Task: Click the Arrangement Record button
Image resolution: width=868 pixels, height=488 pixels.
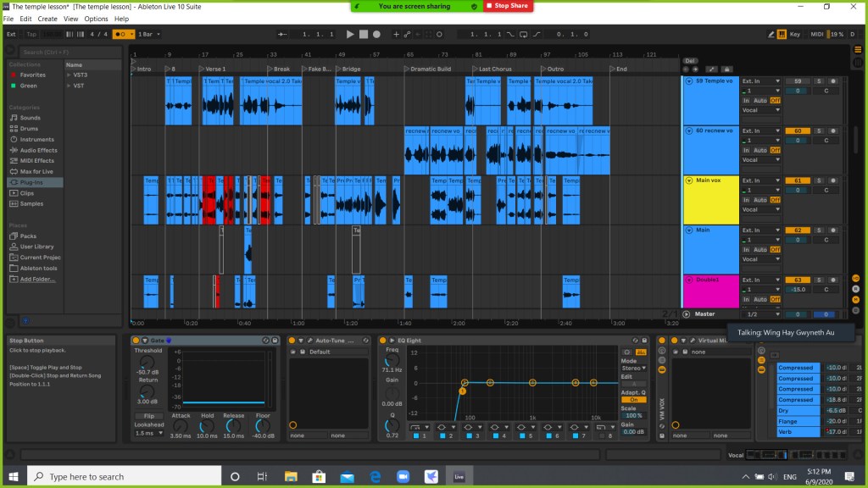Action: point(376,34)
